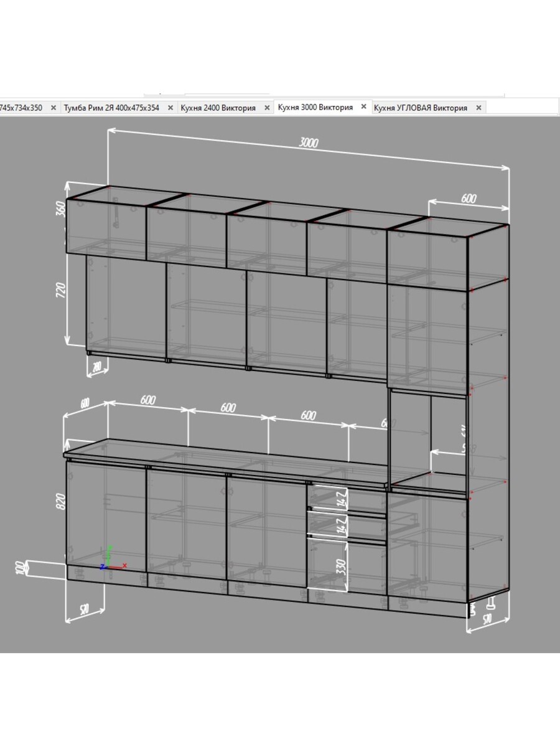The image size is (560, 747).
Task: Activate the Кухня 3000 Виктория tab
Action: pos(315,107)
